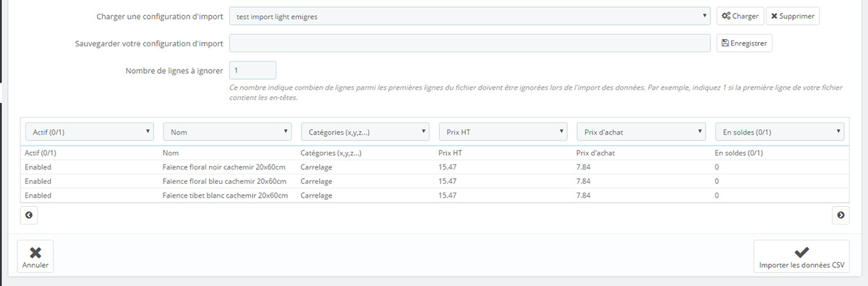Screen dimensions: 868x286
Task: Click Supprimer to delete the configuration
Action: [793, 16]
